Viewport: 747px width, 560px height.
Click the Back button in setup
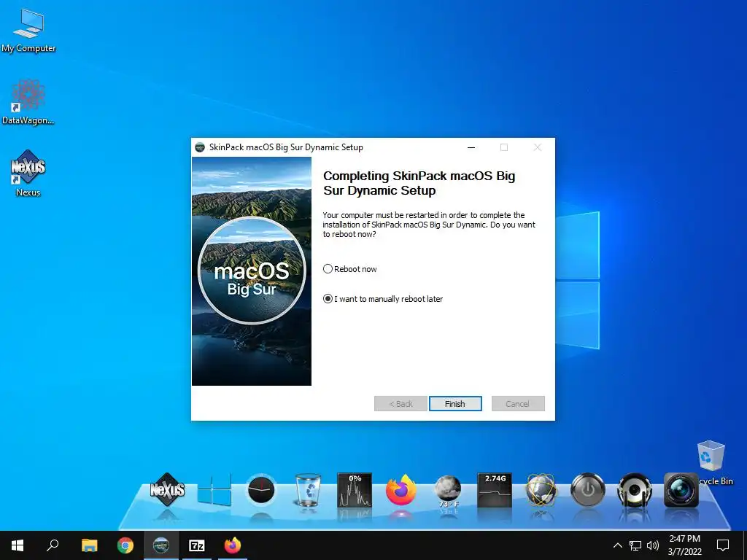pos(400,404)
